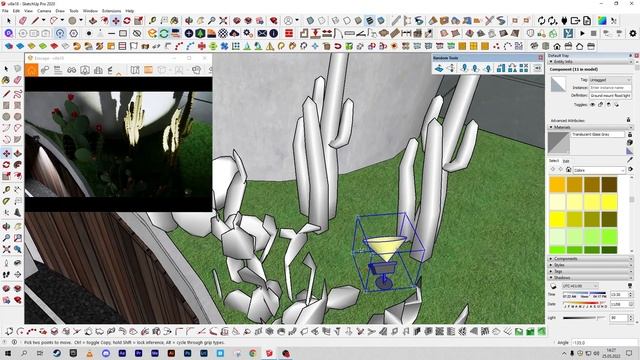Screen dimensions: 640x360
Task: Click the Random Tools random scale icon
Action: pyautogui.click(x=501, y=68)
